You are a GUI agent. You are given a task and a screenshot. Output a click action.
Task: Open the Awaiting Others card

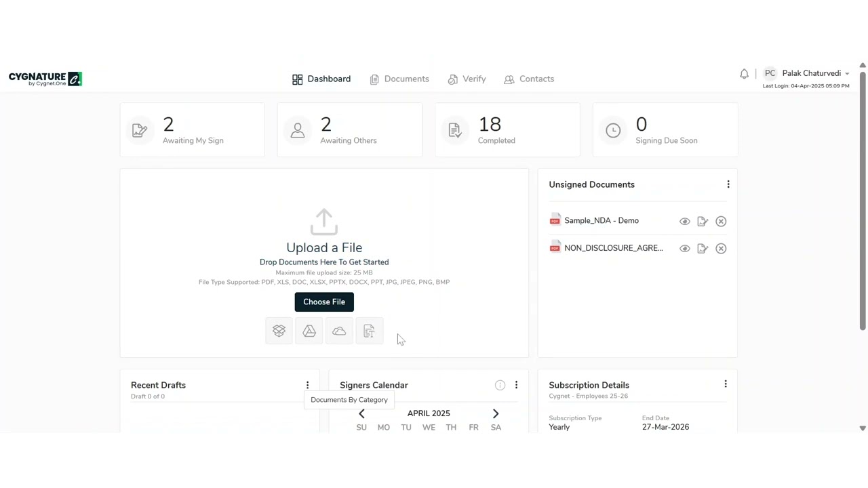tap(350, 130)
